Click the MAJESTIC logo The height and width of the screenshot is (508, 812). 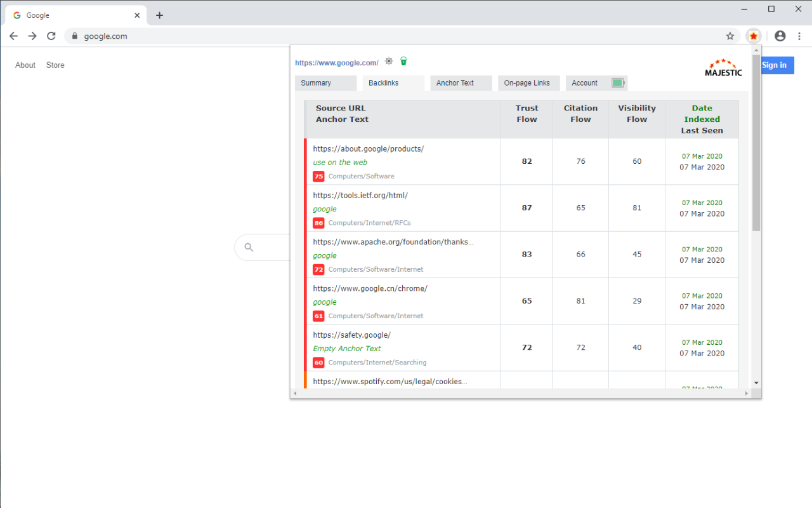click(723, 70)
